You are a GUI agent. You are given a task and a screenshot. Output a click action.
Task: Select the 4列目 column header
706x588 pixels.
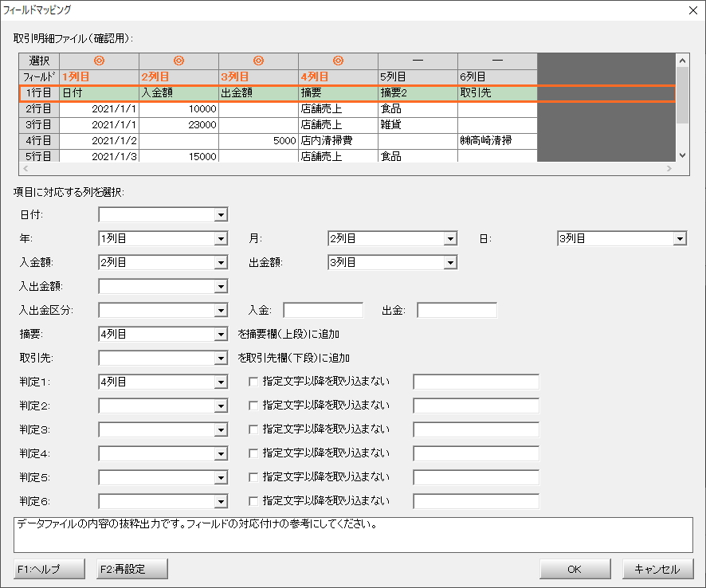338,76
